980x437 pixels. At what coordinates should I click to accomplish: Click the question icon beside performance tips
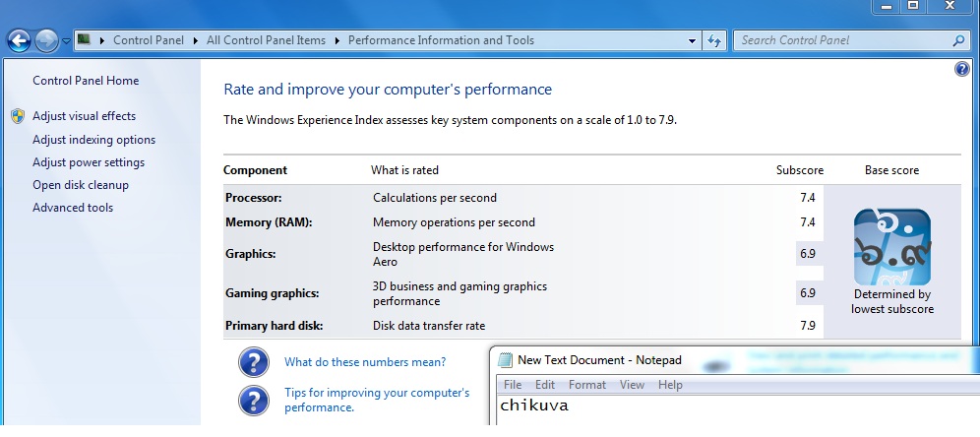click(254, 400)
